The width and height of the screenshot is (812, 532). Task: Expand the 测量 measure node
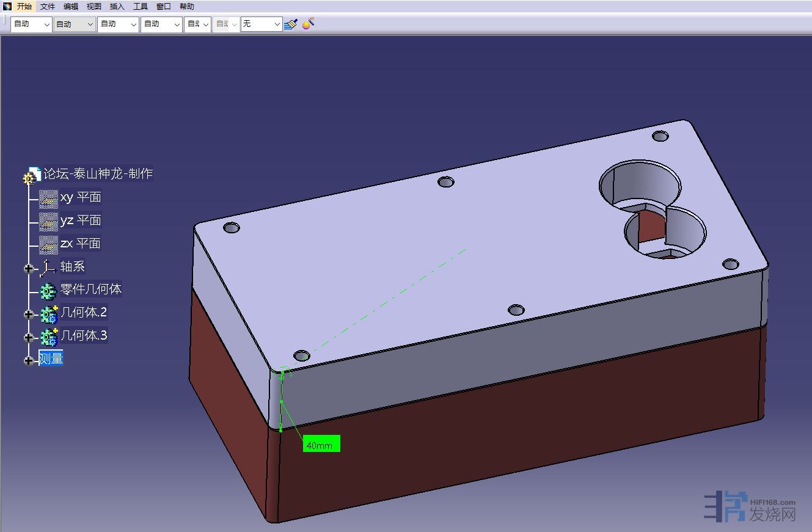(x=28, y=360)
